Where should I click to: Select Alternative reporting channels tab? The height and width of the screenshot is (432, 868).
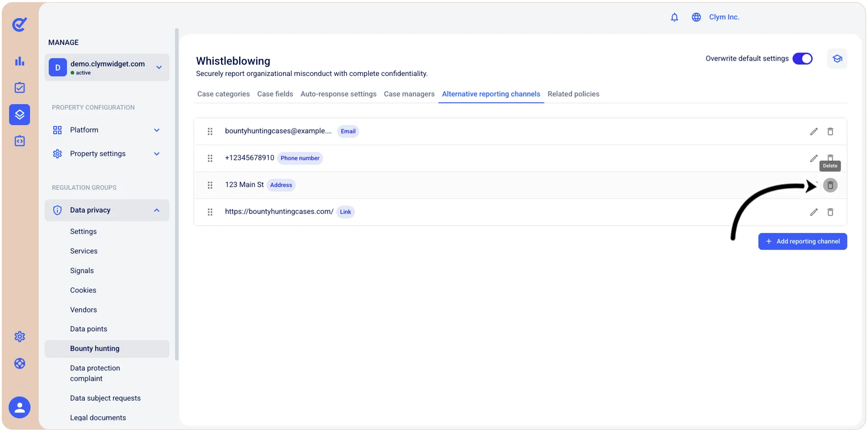coord(491,94)
